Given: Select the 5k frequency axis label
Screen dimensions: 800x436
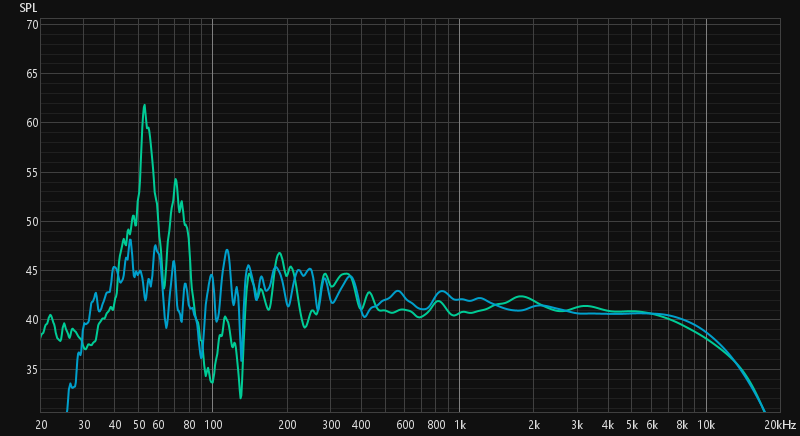Looking at the screenshot, I should (x=632, y=425).
